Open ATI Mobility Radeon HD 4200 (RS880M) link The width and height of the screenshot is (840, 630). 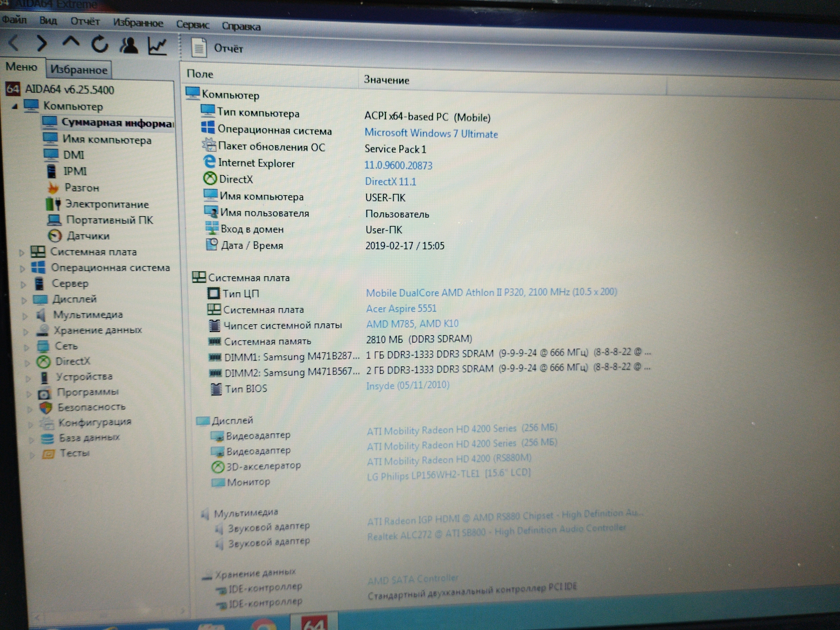tap(449, 460)
